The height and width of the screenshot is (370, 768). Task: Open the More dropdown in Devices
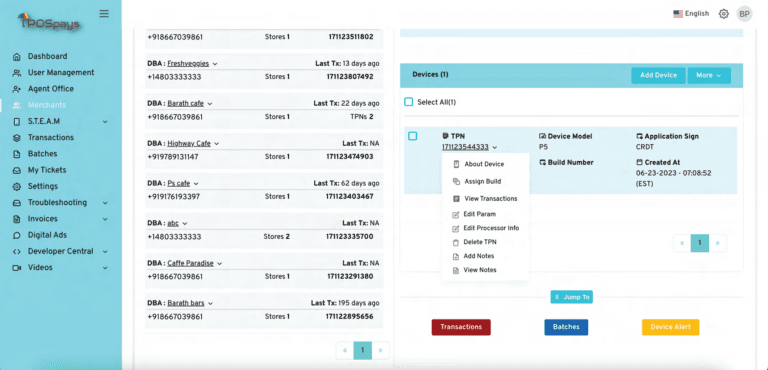click(x=709, y=75)
